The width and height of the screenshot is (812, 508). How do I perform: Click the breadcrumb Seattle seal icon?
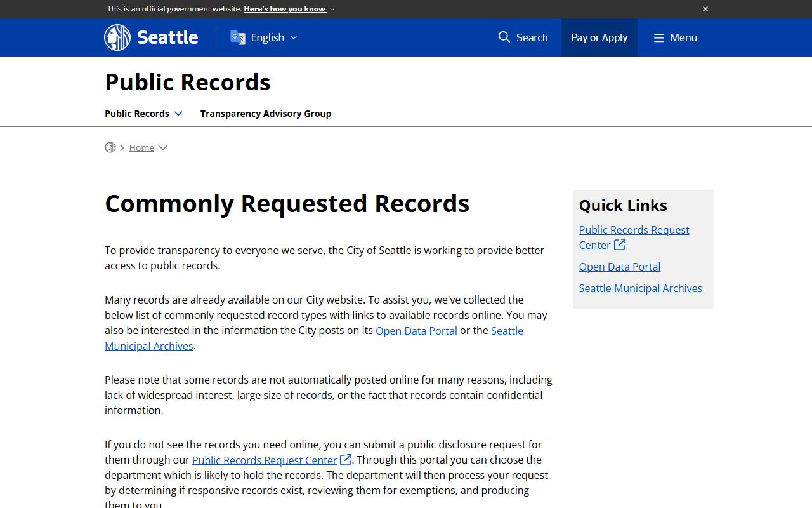(110, 147)
